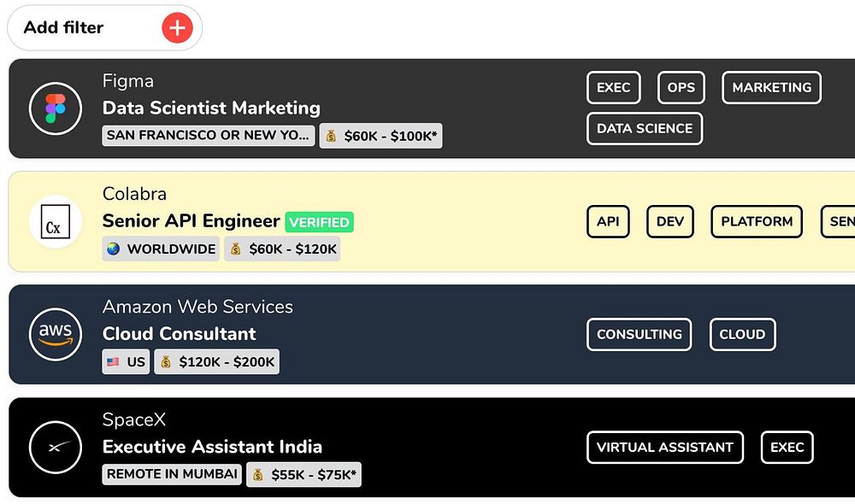
Task: Click the SpaceX company logo
Action: click(x=56, y=448)
